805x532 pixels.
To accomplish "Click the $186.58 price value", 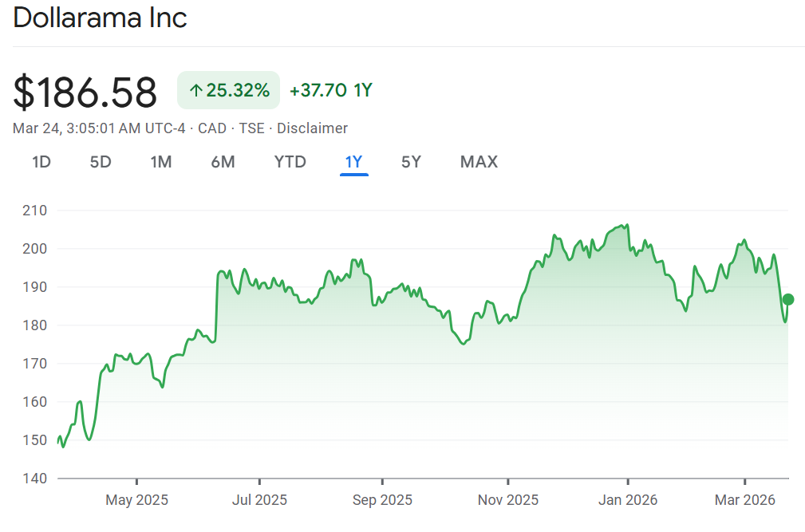I will tap(85, 92).
